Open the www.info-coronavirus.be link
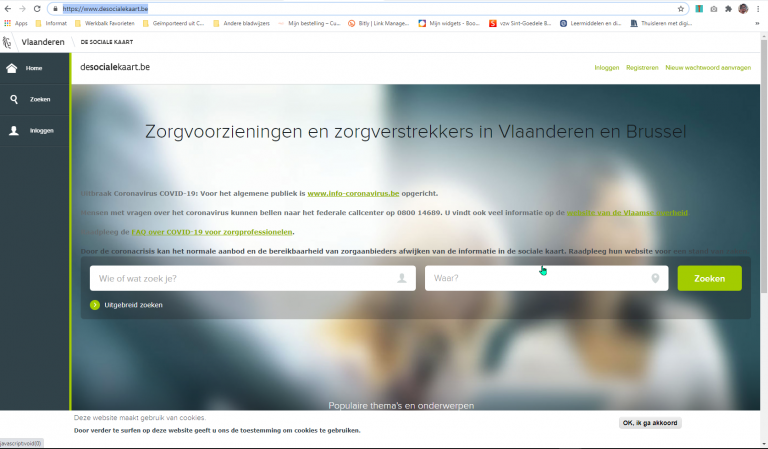Screen dimensions: 768x449 click(353, 193)
